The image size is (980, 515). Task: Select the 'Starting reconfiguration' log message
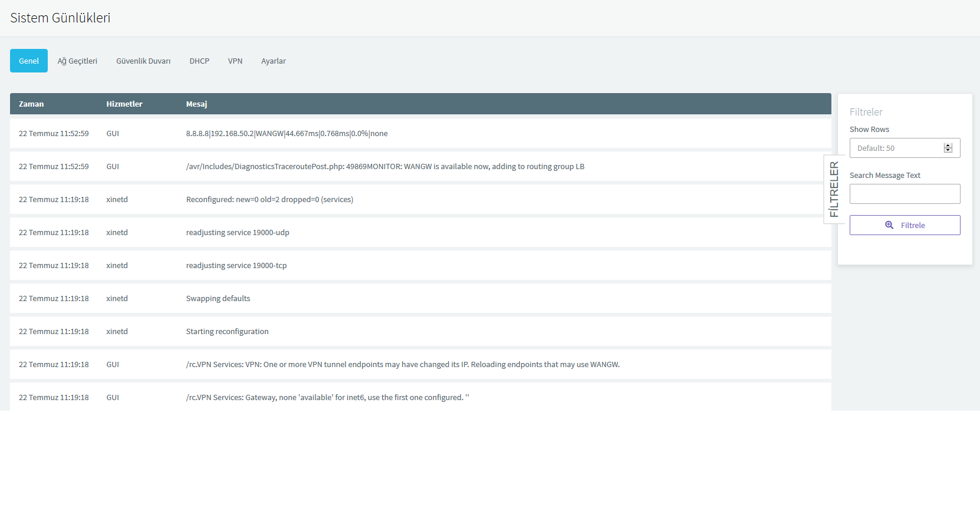tap(227, 332)
